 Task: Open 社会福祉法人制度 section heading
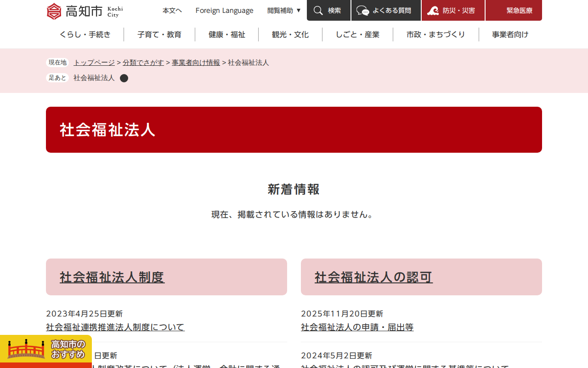(112, 277)
